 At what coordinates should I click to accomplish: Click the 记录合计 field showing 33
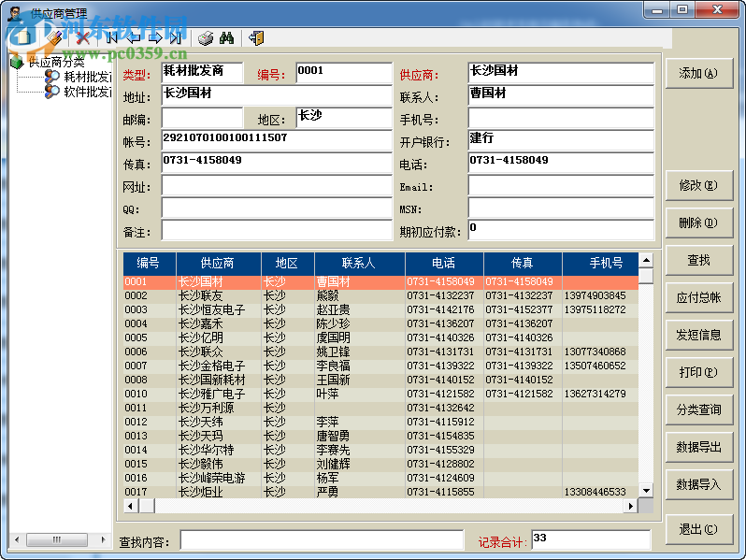591,540
